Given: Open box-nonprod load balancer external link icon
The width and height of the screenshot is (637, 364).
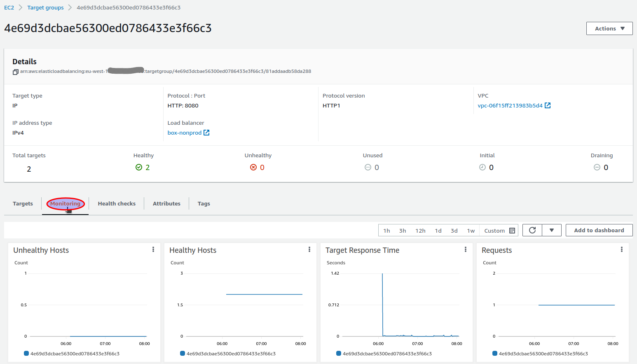Looking at the screenshot, I should (206, 133).
